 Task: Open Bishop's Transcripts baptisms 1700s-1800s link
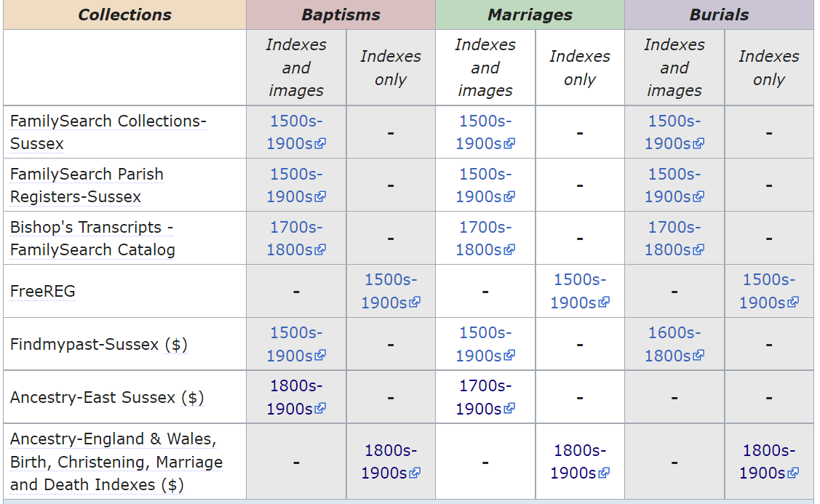(x=296, y=239)
